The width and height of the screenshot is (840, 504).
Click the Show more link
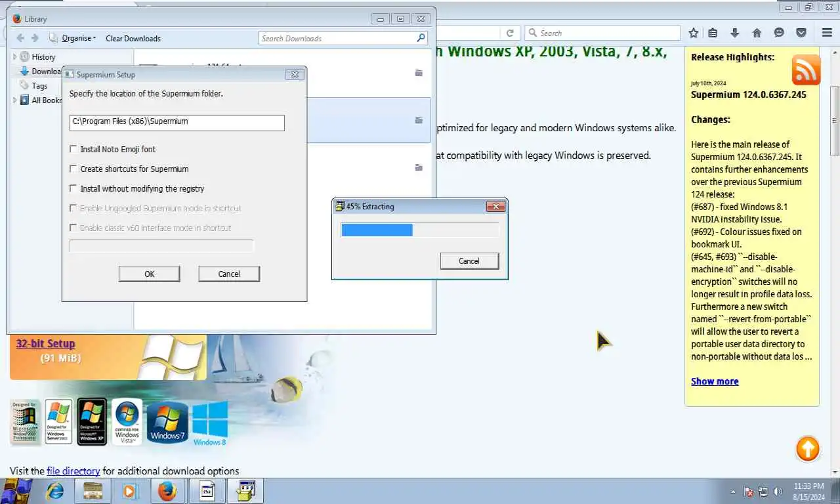pos(715,381)
